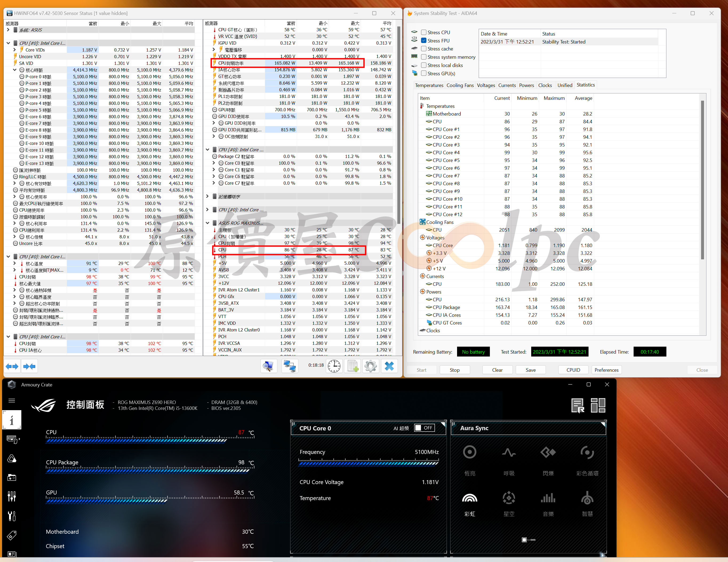Click CPUID button in AIDA64
728x562 pixels.
tap(573, 370)
